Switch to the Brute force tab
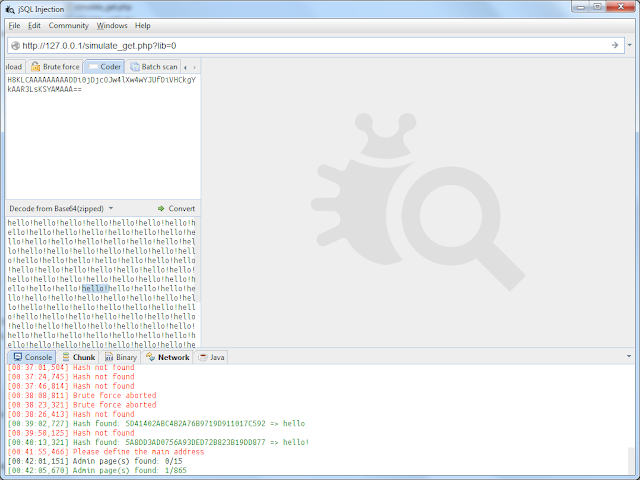Image resolution: width=640 pixels, height=480 pixels. (55, 67)
